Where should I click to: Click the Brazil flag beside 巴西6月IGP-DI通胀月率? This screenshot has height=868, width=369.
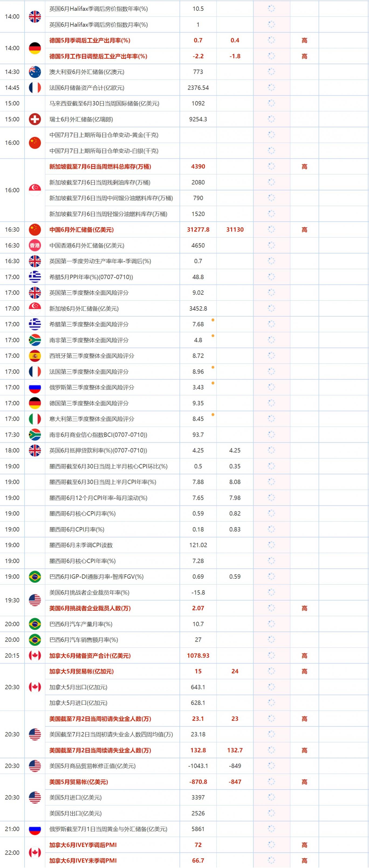coord(35,577)
